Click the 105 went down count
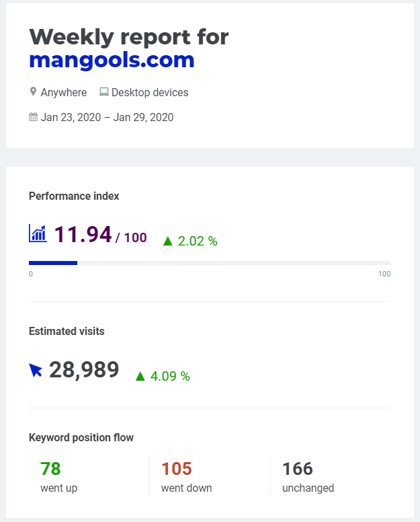 [x=177, y=469]
